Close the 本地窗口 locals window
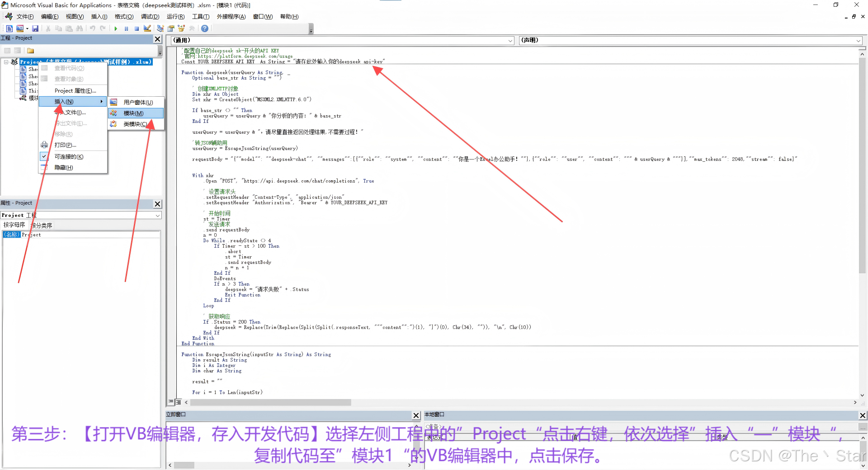This screenshot has width=868, height=470. pos(863,415)
